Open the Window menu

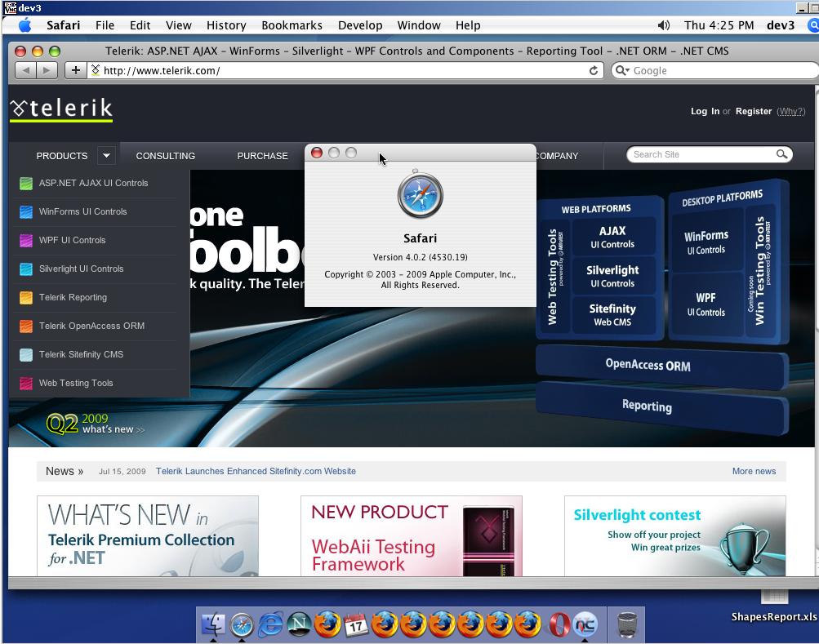click(x=419, y=25)
